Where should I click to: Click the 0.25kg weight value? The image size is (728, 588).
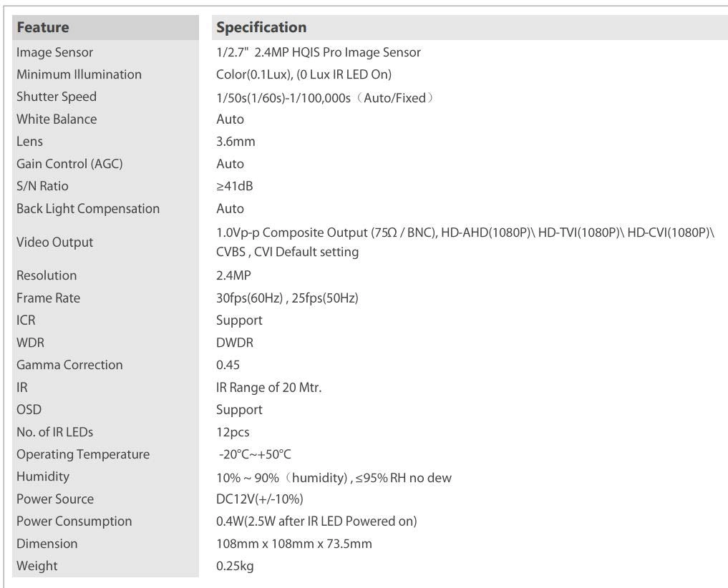(x=235, y=566)
